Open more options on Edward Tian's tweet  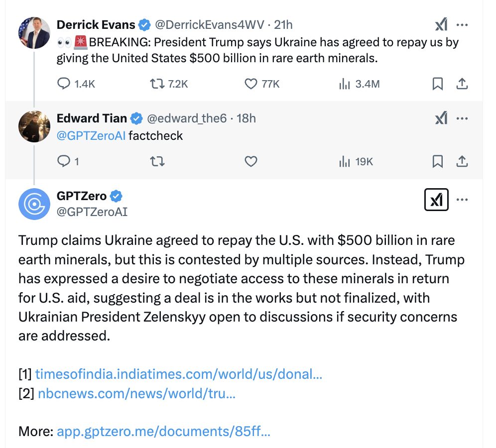point(462,118)
